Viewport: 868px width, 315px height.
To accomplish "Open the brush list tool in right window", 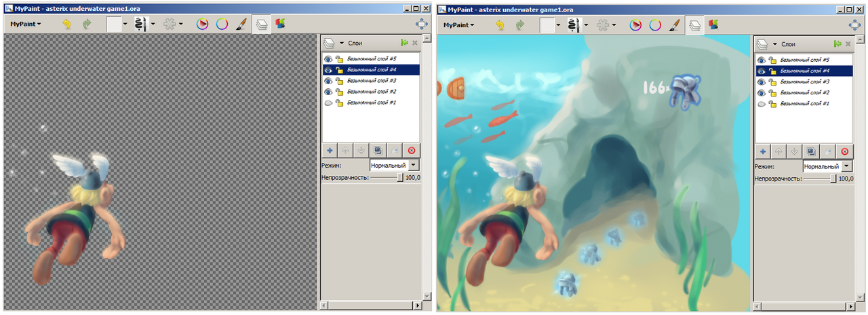I will click(675, 24).
